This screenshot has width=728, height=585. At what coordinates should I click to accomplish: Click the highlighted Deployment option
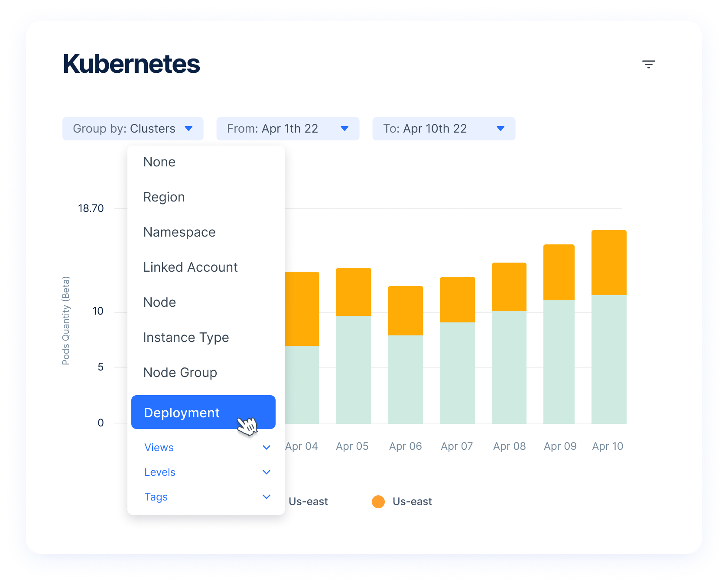(x=203, y=412)
